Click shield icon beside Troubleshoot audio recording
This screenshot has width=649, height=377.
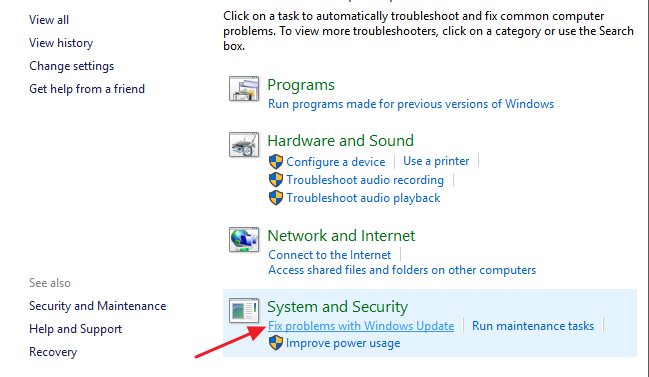click(x=276, y=180)
